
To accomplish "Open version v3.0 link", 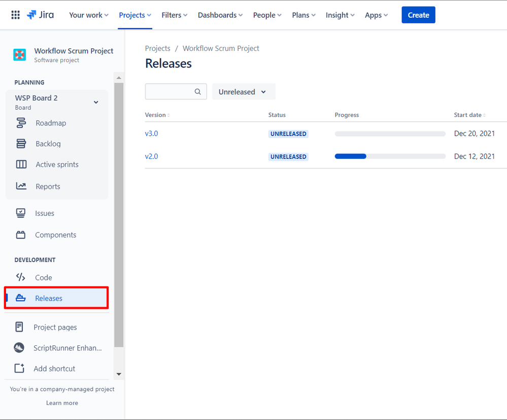I will 151,134.
